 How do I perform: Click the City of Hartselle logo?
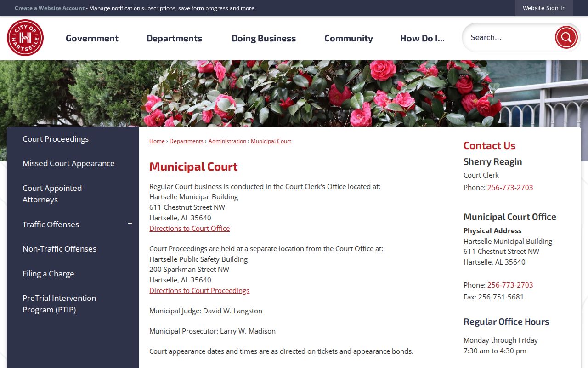tap(25, 38)
